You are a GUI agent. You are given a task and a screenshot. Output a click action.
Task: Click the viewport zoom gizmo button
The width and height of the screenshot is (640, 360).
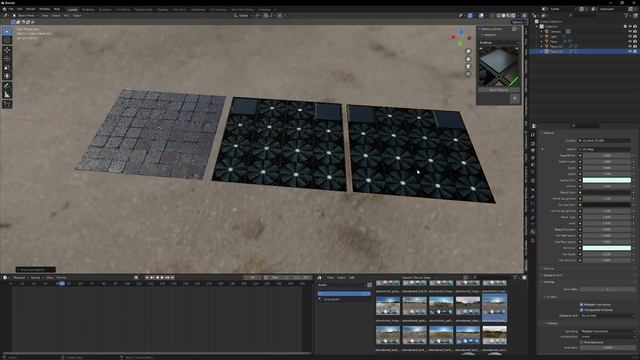[468, 51]
